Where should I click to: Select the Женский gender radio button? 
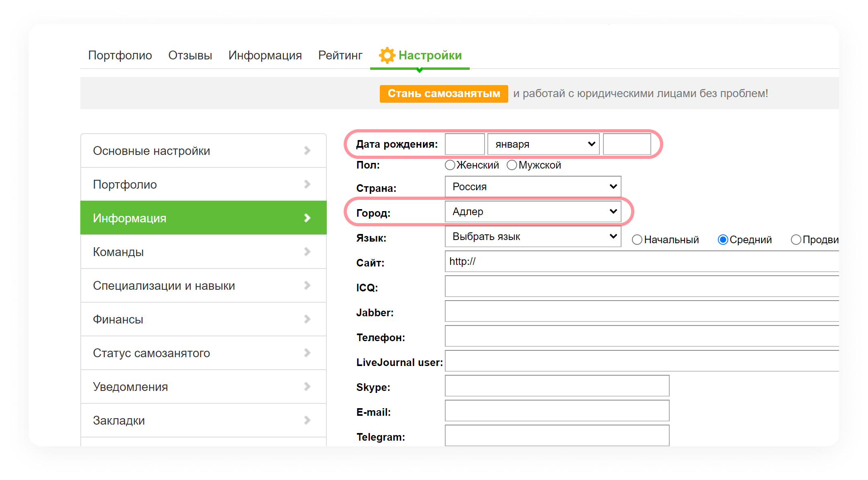450,165
